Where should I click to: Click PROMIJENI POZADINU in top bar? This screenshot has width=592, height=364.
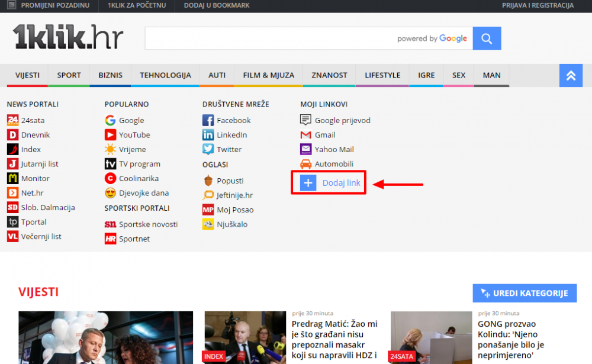pos(55,5)
